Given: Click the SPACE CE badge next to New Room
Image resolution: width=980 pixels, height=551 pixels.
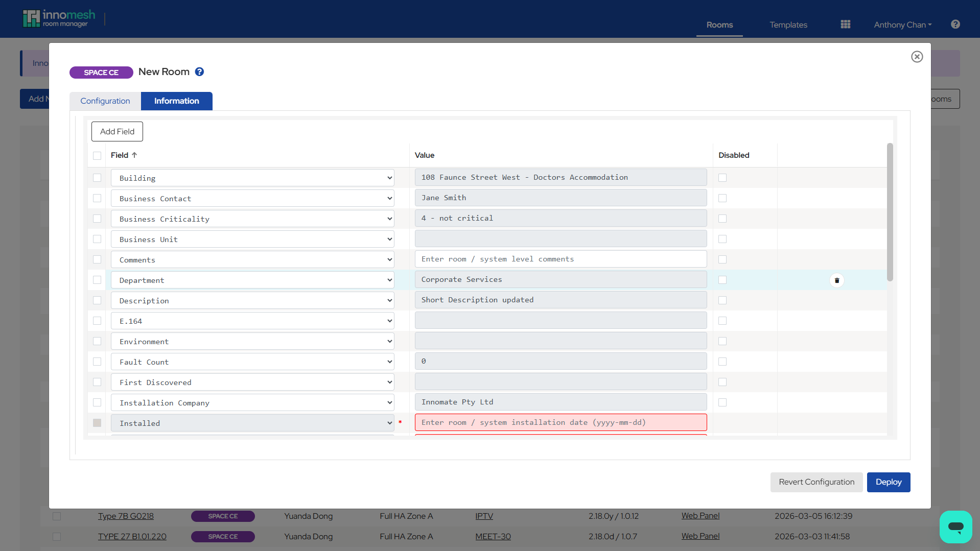Looking at the screenshot, I should pyautogui.click(x=101, y=73).
